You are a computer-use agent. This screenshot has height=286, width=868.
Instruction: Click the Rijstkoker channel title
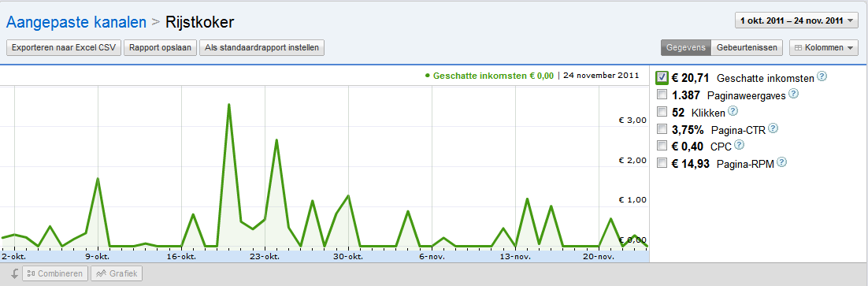pyautogui.click(x=200, y=22)
